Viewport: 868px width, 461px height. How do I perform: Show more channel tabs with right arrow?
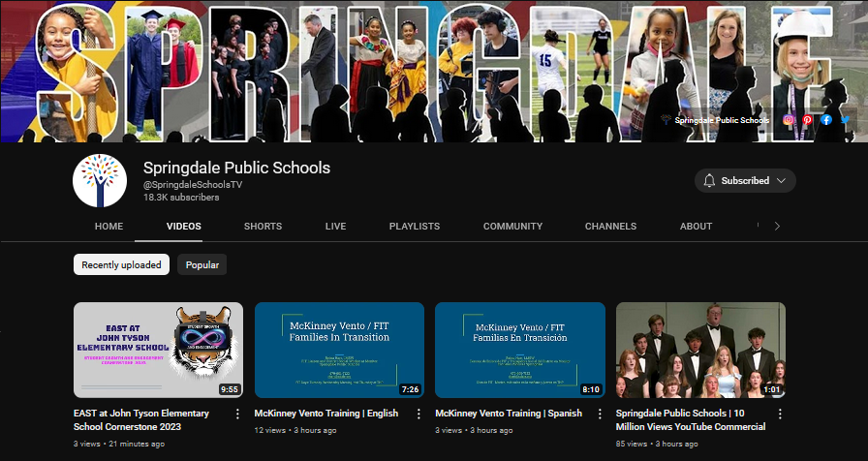tap(777, 226)
